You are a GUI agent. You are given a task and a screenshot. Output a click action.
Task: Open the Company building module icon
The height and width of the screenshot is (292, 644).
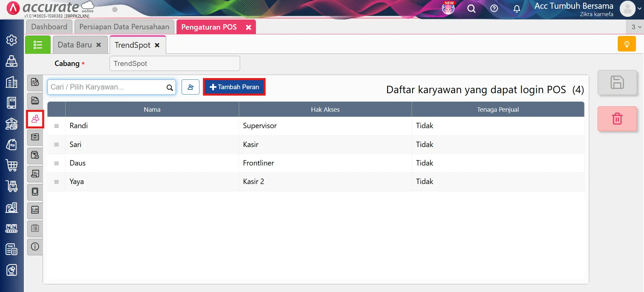coord(11,82)
